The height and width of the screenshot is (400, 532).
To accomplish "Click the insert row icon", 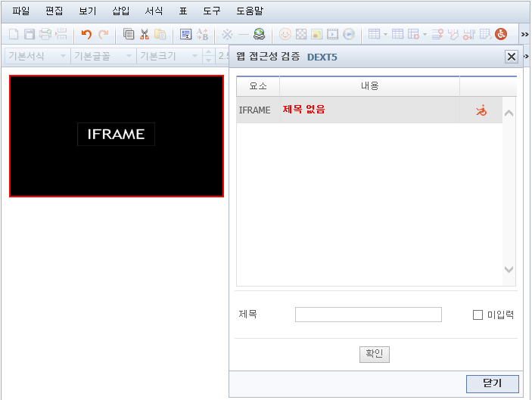I will pos(437,34).
